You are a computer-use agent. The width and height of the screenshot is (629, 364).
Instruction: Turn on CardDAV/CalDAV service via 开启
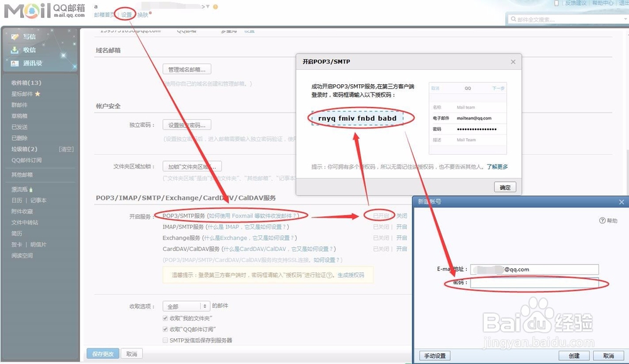[x=401, y=249]
